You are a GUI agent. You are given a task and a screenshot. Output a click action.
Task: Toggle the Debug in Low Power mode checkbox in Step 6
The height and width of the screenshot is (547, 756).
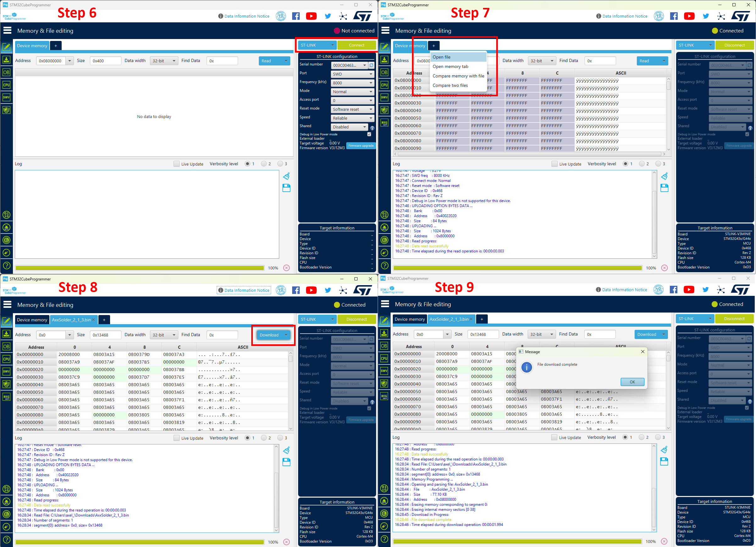(x=369, y=134)
